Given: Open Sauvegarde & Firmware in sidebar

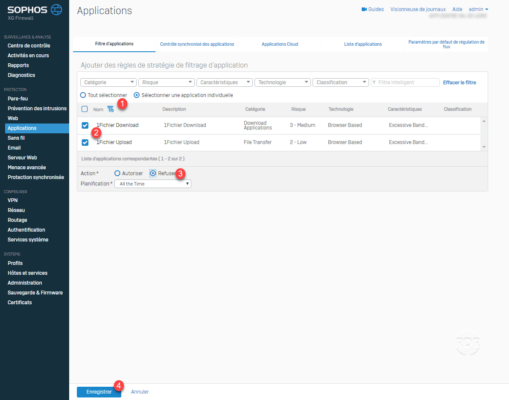Looking at the screenshot, I should 35,293.
